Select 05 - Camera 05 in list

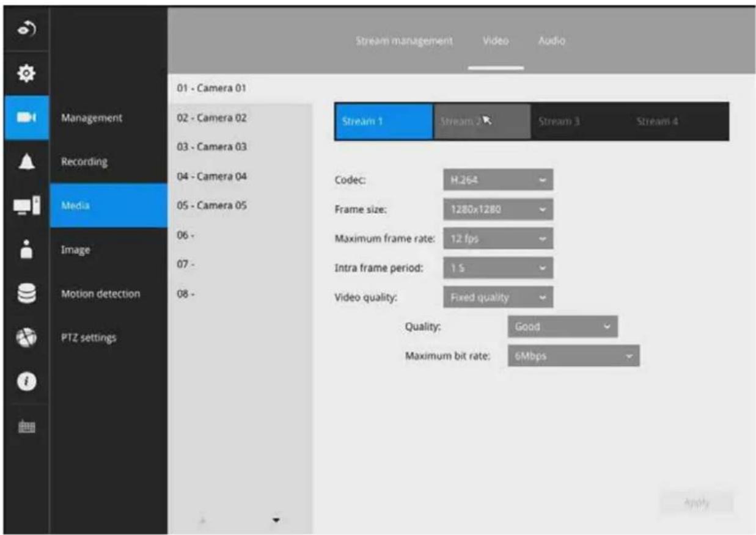point(240,206)
